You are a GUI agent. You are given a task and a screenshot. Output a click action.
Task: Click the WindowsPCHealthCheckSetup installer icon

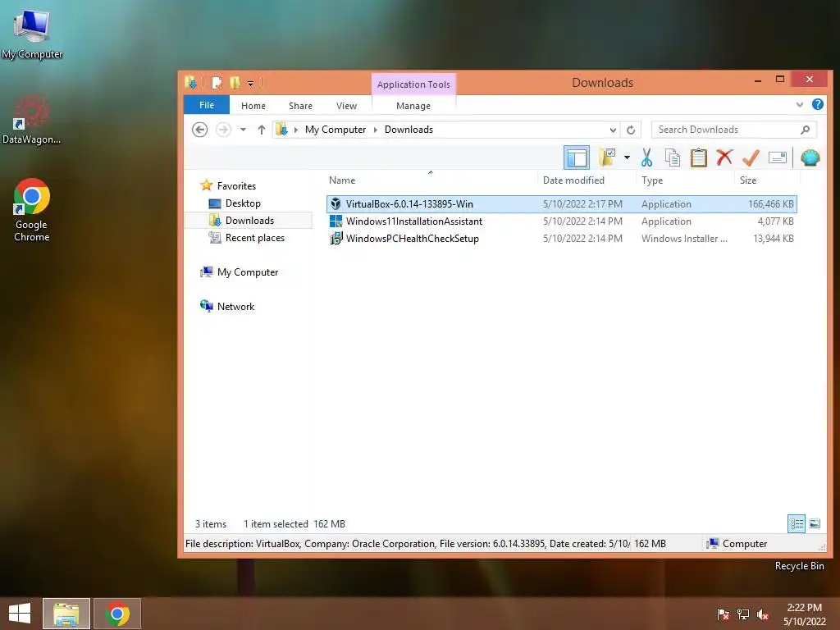coord(336,239)
